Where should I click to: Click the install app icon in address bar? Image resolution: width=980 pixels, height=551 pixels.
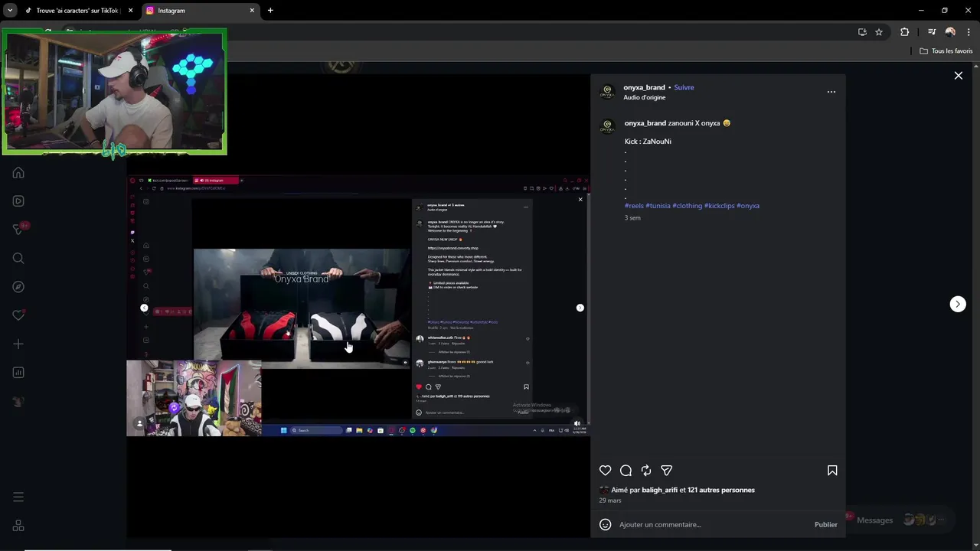862,32
